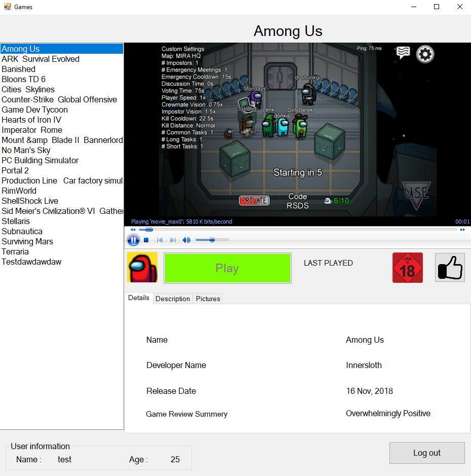Select Stellaris in the game library
471x476 pixels.
coord(15,221)
